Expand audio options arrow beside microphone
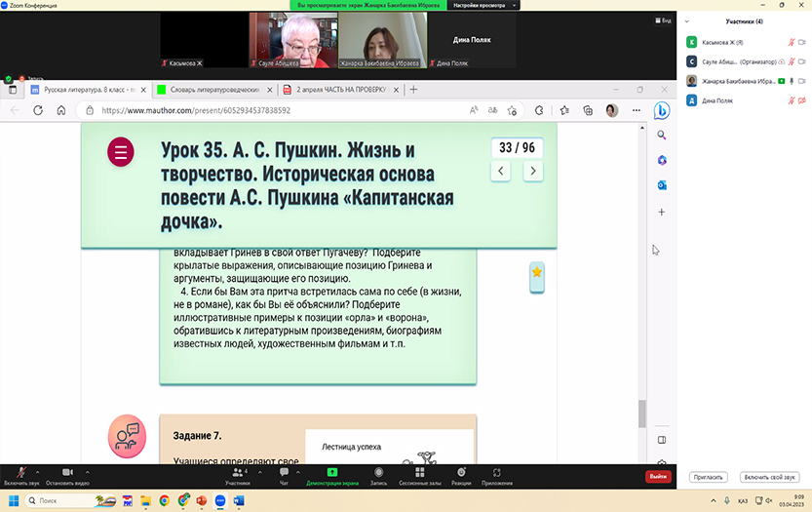The width and height of the screenshot is (812, 512). [x=37, y=470]
